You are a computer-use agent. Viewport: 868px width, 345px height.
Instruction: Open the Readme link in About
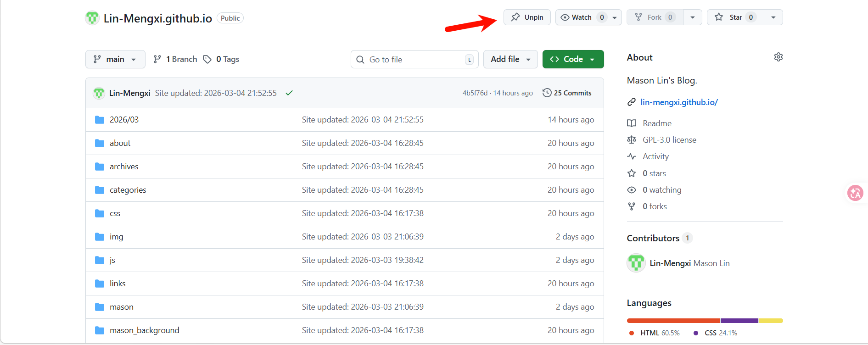click(x=657, y=123)
